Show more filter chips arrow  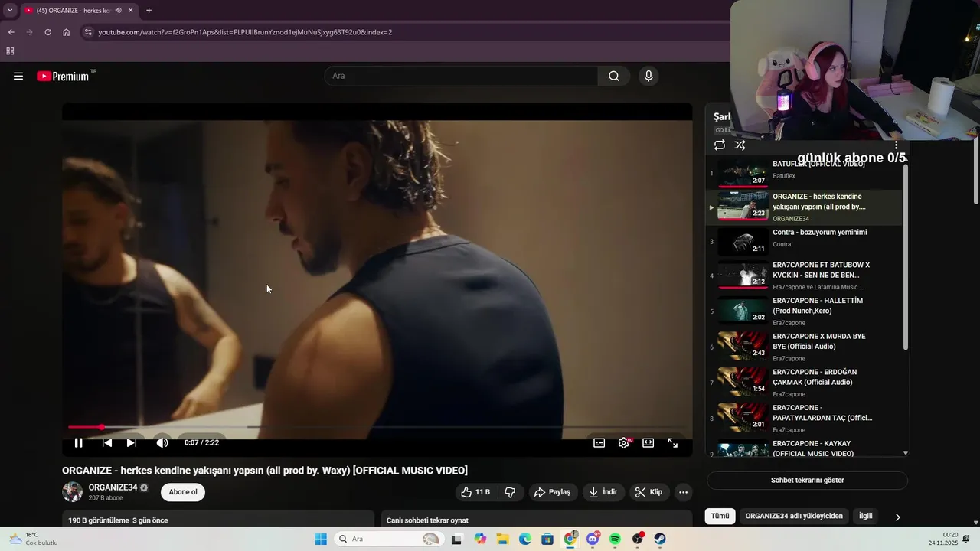897,517
